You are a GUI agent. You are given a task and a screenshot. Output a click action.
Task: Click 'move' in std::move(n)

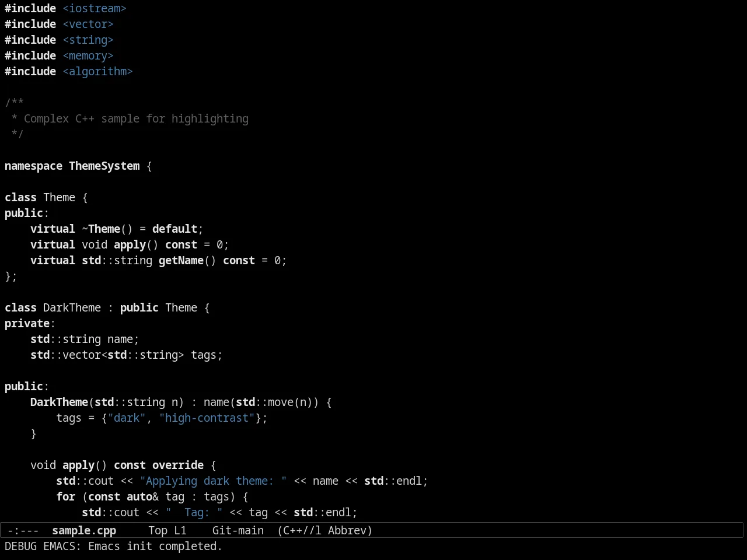281,402
